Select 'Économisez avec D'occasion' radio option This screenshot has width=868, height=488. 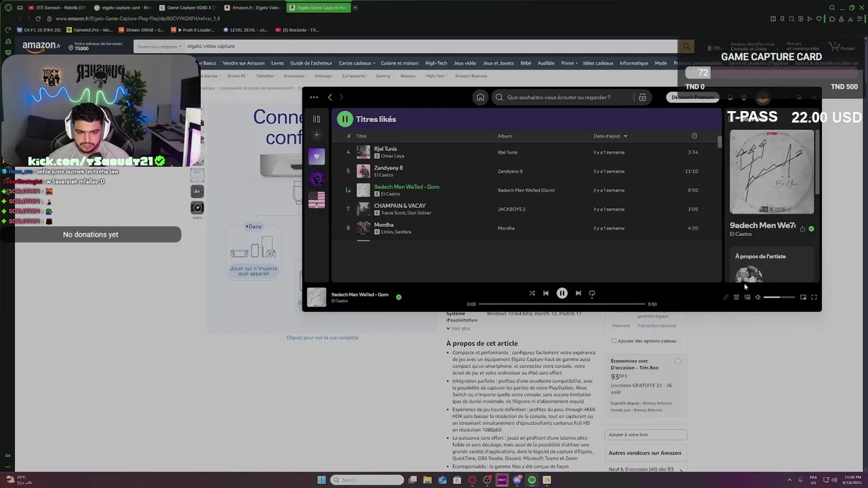[x=677, y=361]
